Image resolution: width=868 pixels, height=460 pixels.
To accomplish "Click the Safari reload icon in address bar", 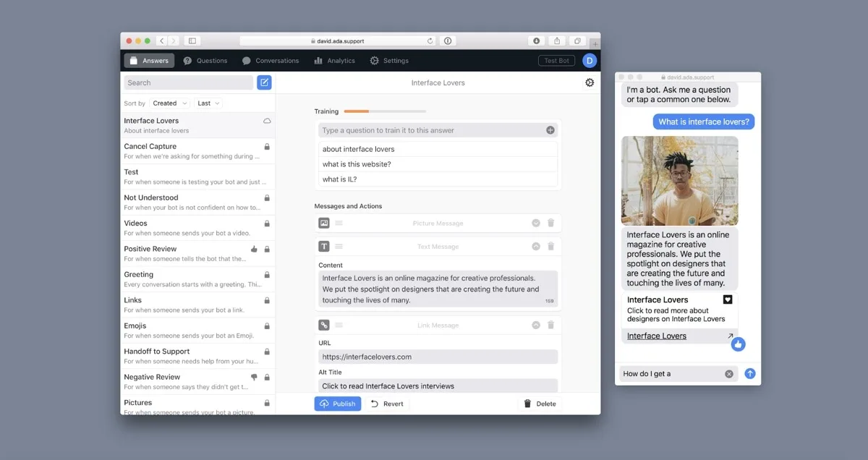I will tap(430, 41).
